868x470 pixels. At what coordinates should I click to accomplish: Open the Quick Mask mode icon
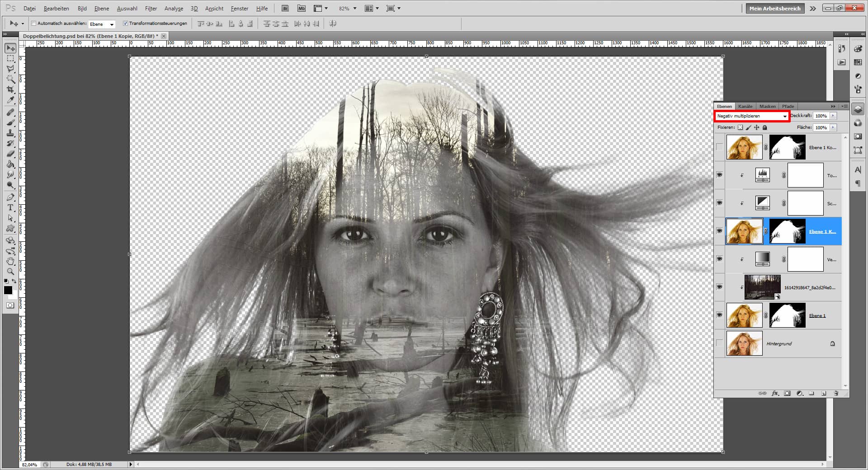click(10, 305)
